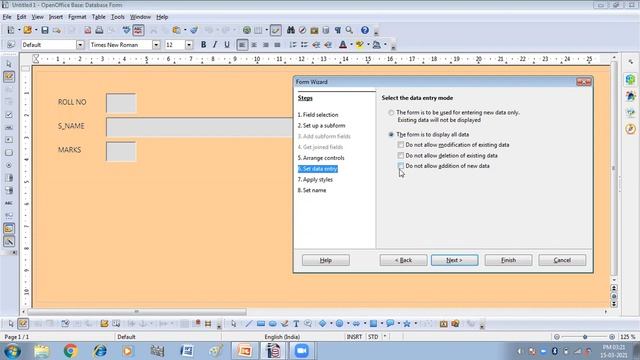640x360 pixels.
Task: Click the Highlighting color icon
Action: coord(360,45)
